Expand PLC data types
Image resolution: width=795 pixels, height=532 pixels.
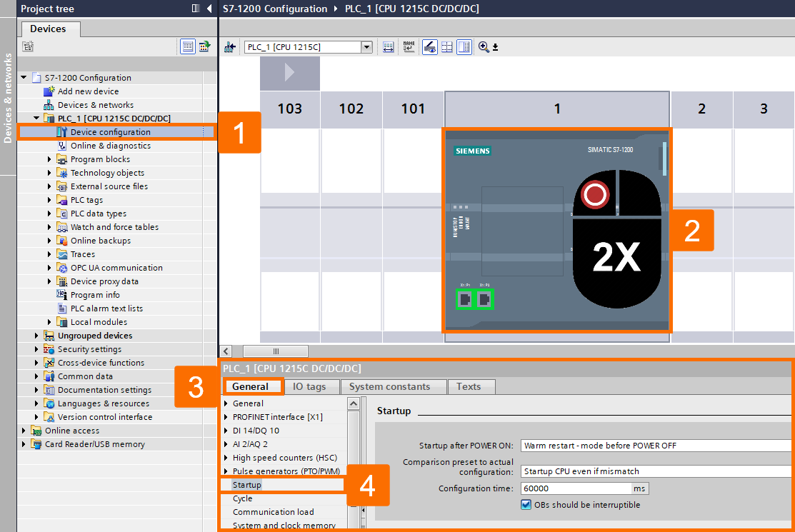(49, 214)
